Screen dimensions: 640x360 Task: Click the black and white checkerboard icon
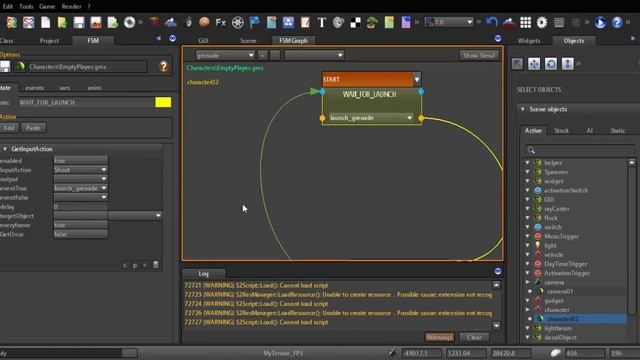tap(356, 23)
